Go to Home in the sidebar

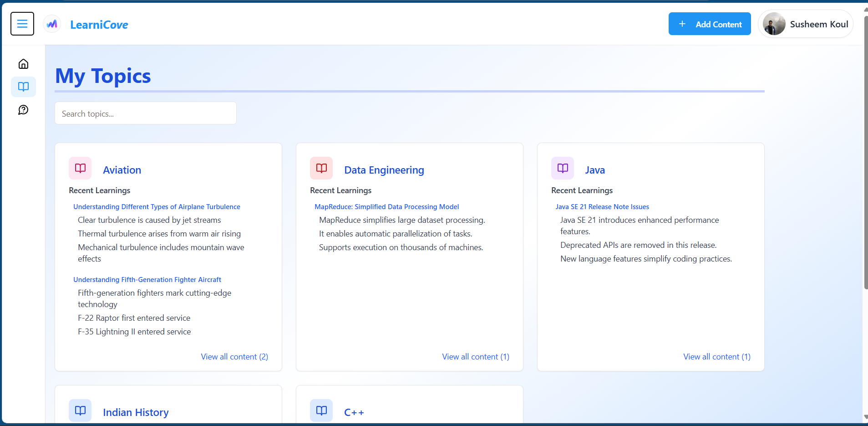tap(23, 64)
